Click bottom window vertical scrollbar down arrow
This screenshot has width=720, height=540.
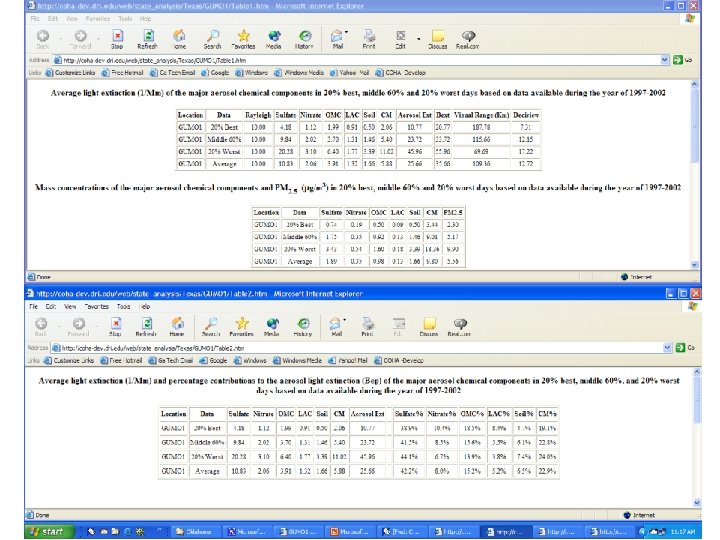[x=697, y=502]
